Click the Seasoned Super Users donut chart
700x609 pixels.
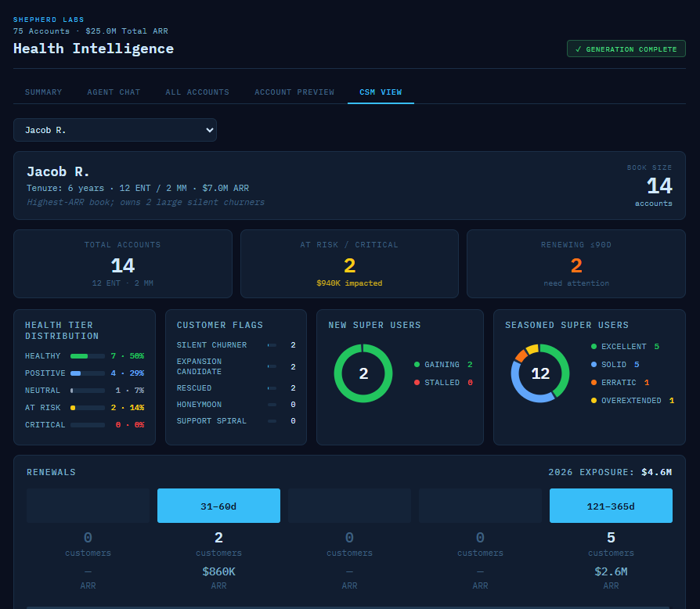(x=540, y=373)
